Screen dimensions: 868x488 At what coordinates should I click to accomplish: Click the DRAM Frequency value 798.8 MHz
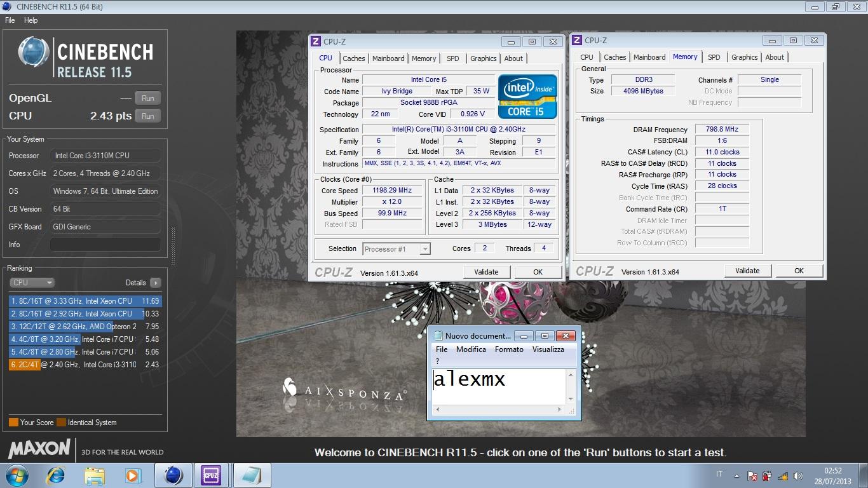[722, 129]
